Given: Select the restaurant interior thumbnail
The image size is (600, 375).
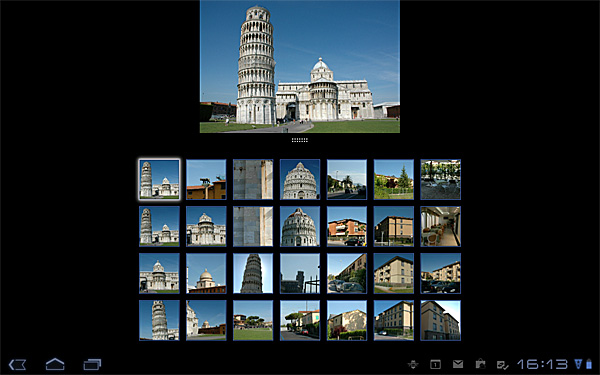Looking at the screenshot, I should [x=440, y=227].
